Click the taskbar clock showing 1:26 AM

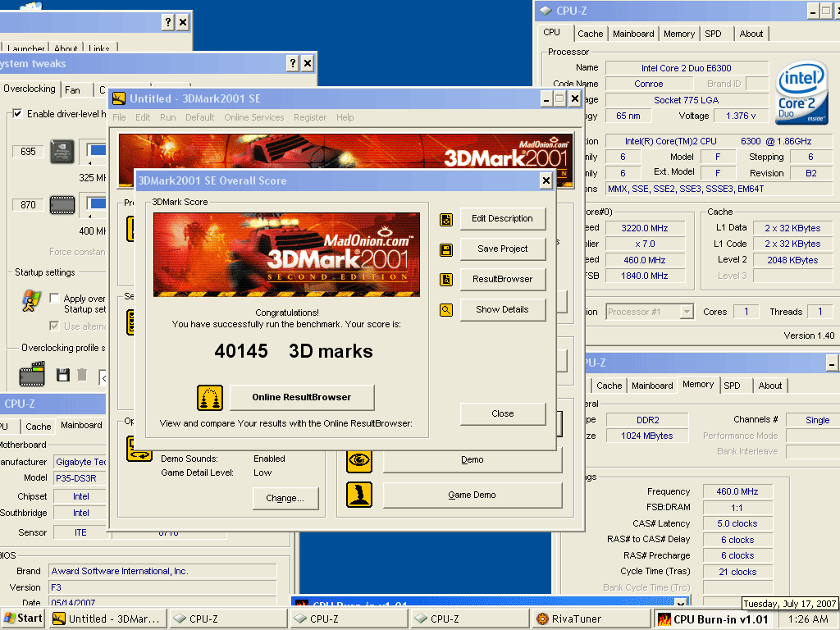coord(808,619)
